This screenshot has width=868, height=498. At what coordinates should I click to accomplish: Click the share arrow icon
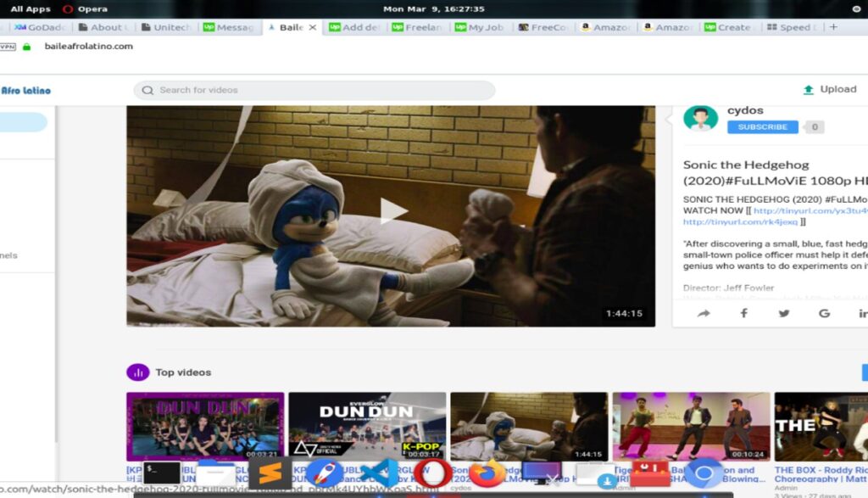pos(704,313)
